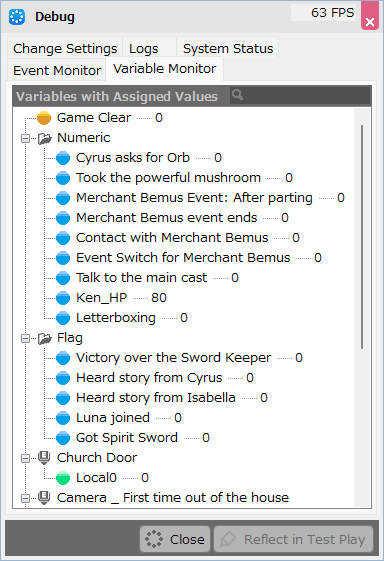Click the green Local0 variable icon
Viewport: 384px width, 561px height.
coord(63,478)
